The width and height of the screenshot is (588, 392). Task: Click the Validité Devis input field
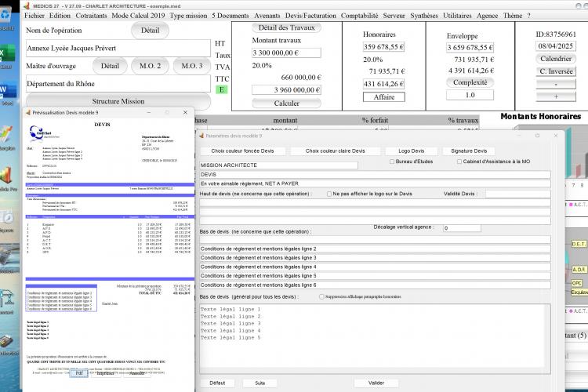pos(518,194)
